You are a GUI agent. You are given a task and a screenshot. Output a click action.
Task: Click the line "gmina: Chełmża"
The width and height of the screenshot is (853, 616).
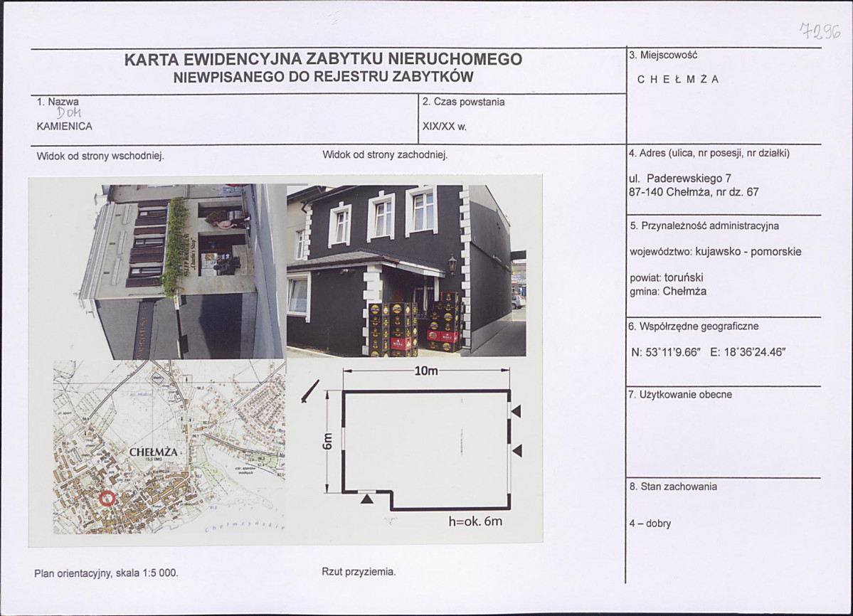click(668, 292)
